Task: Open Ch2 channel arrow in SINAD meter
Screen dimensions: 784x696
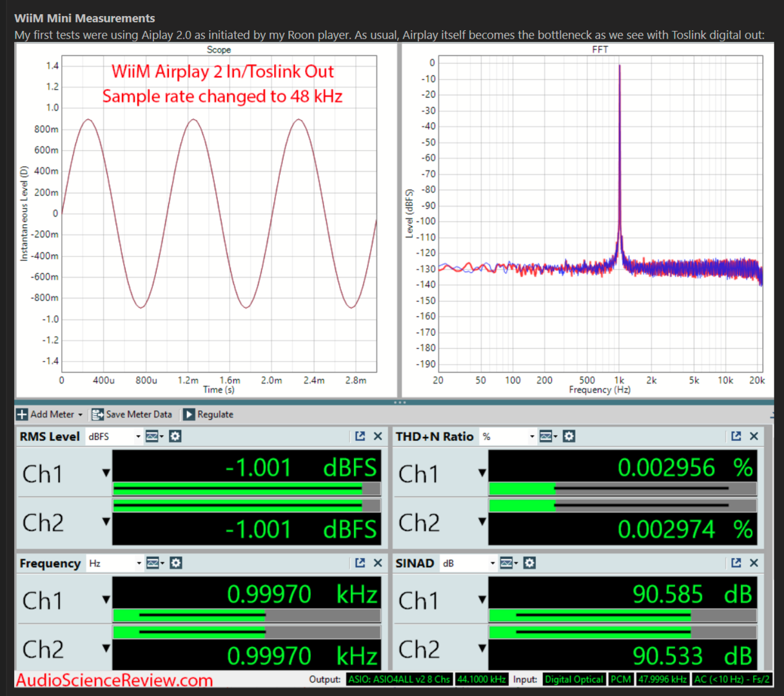Action: pyautogui.click(x=482, y=648)
